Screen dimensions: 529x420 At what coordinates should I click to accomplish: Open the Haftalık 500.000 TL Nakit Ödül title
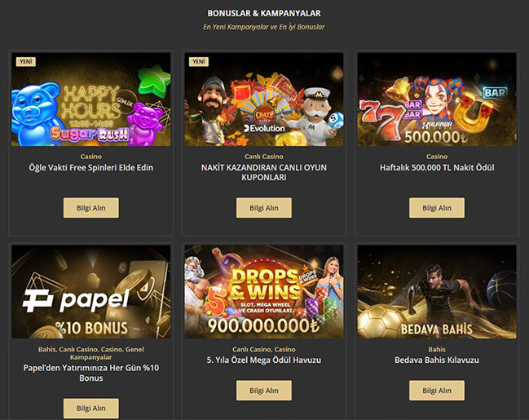tap(437, 168)
